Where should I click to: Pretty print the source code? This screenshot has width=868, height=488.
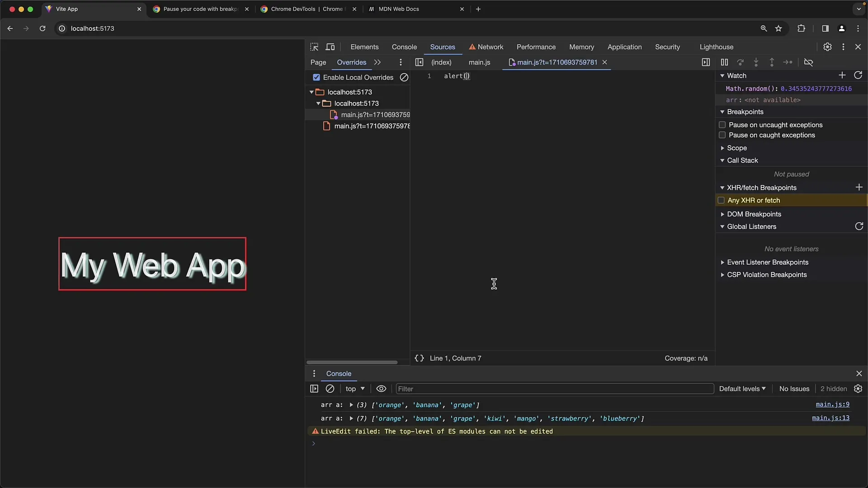click(419, 358)
